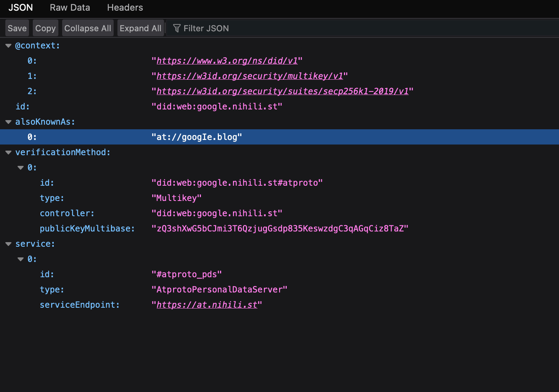
Task: Open the Headers tab
Action: 125,8
